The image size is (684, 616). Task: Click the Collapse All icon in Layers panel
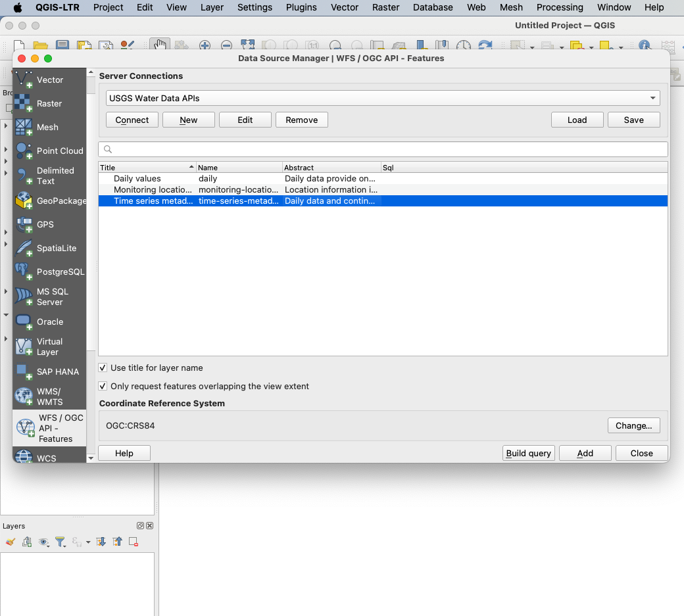117,542
